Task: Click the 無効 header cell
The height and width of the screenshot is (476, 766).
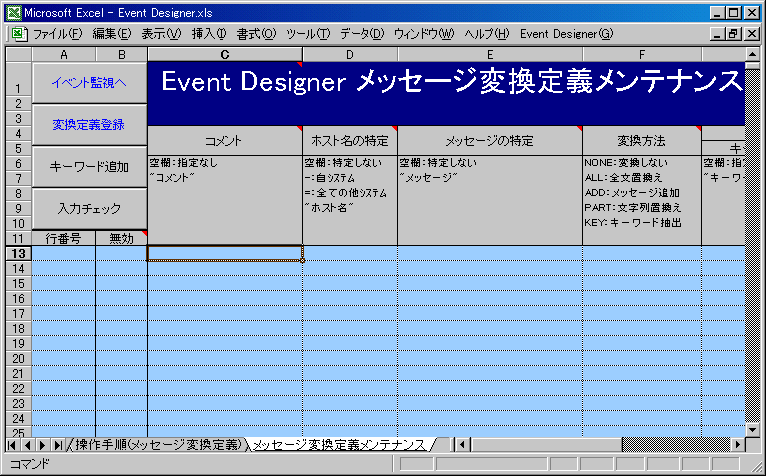Action: click(121, 238)
